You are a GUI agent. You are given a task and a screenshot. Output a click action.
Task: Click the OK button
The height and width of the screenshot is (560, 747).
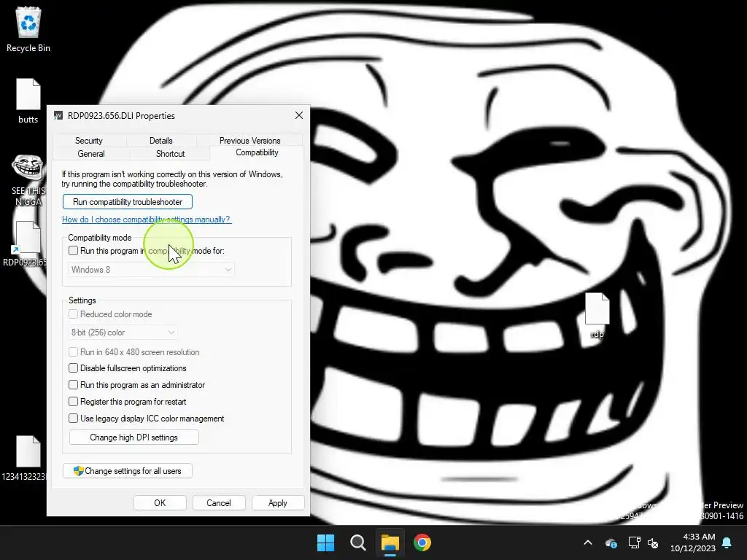(x=160, y=503)
